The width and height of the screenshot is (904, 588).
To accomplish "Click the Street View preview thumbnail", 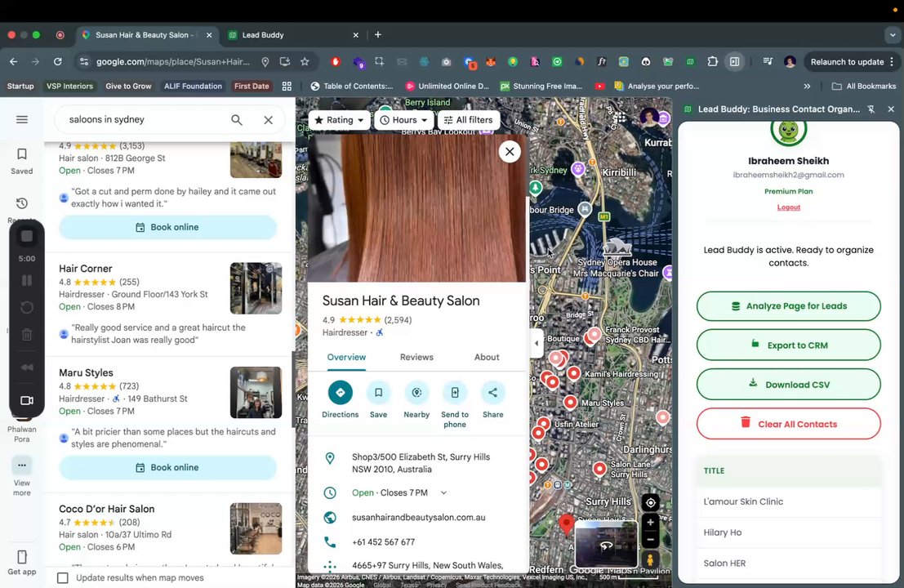I will [606, 544].
